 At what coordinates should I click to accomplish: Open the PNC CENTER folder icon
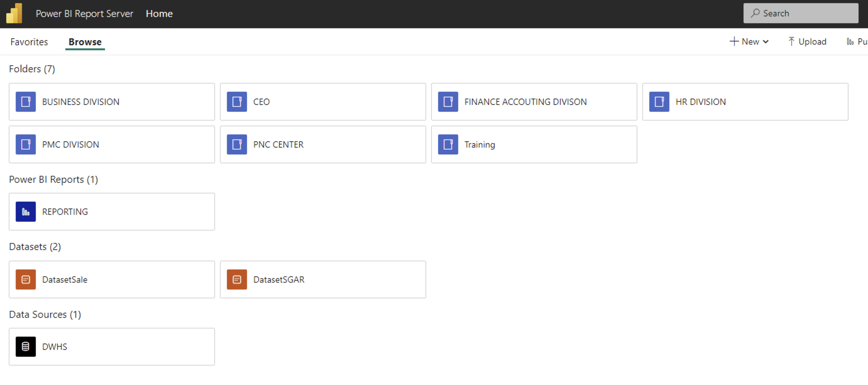[x=237, y=144]
